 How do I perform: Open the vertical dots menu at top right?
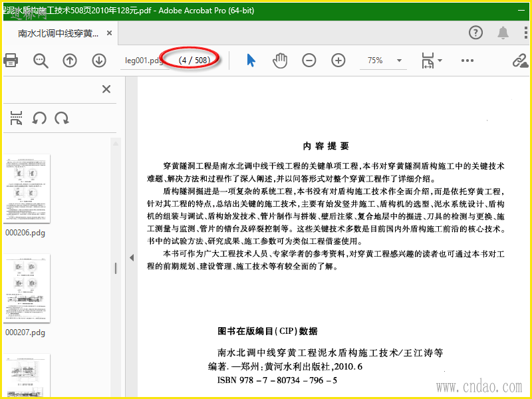pos(526,33)
